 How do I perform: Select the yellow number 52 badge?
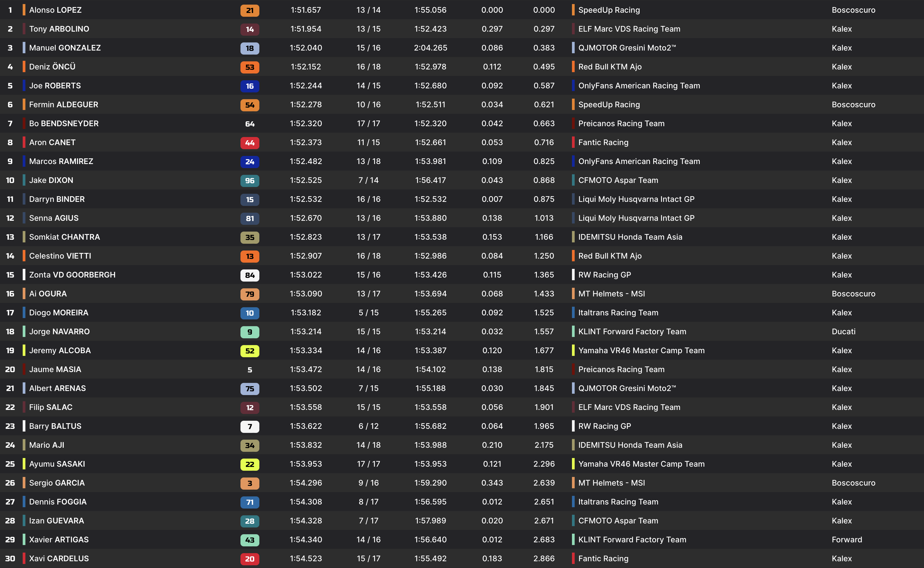point(250,351)
